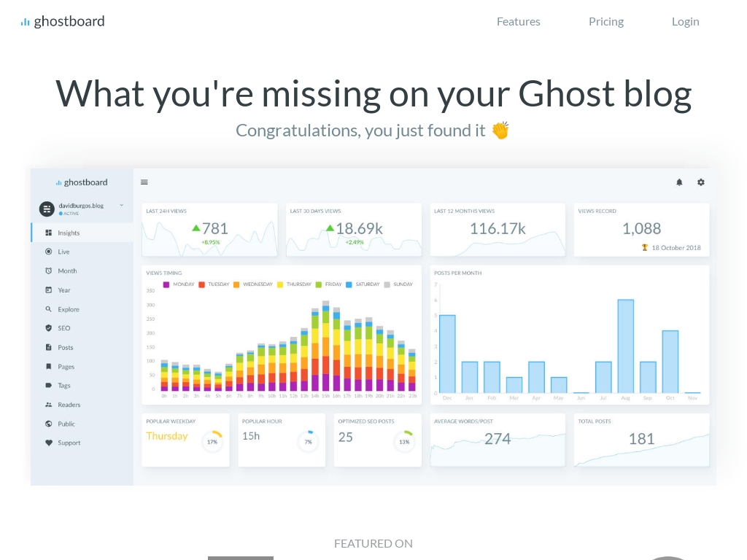Click the hamburger menu icon in dashboard
This screenshot has height=560, width=747.
pyautogui.click(x=144, y=182)
